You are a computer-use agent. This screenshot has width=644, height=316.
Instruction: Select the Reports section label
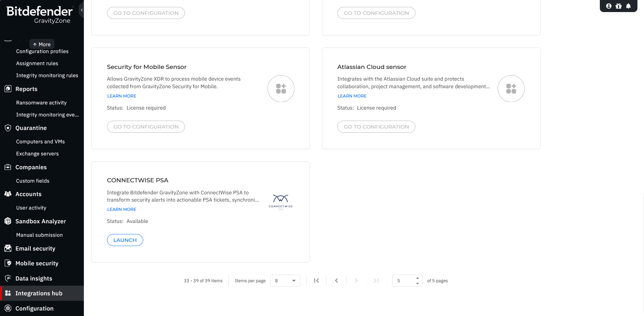click(x=26, y=89)
